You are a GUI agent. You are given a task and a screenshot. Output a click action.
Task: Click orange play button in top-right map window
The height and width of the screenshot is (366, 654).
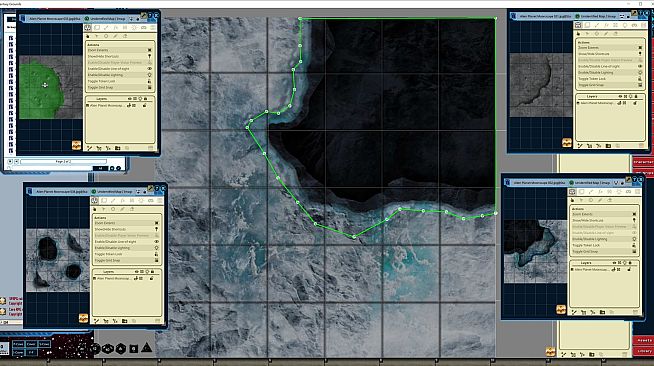pos(566,143)
